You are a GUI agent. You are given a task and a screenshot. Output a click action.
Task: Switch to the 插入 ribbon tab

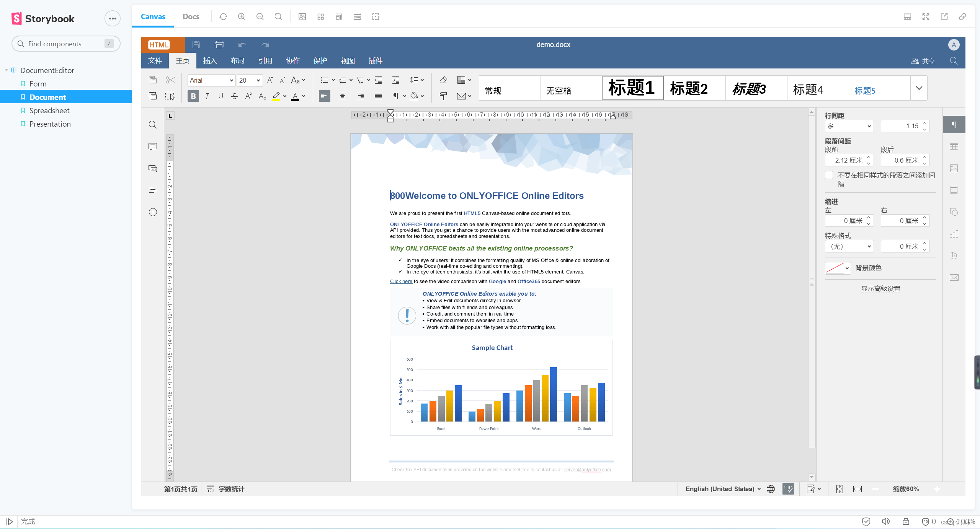click(210, 60)
